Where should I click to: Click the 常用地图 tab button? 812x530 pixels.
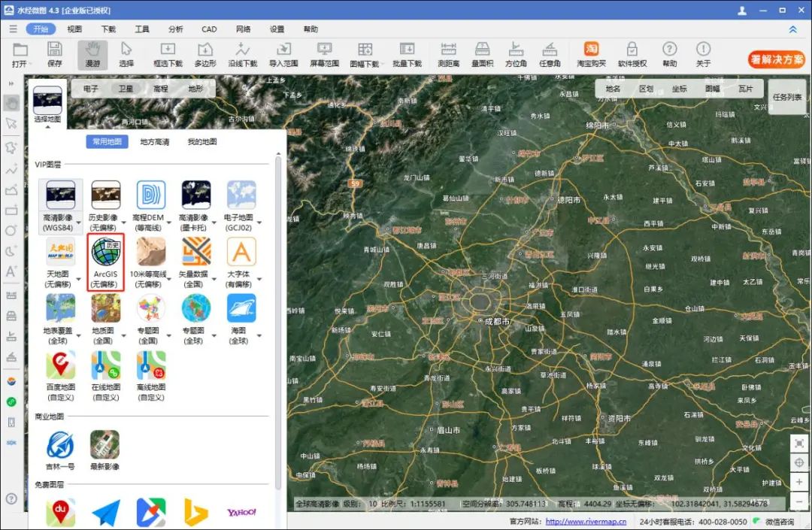(108, 141)
